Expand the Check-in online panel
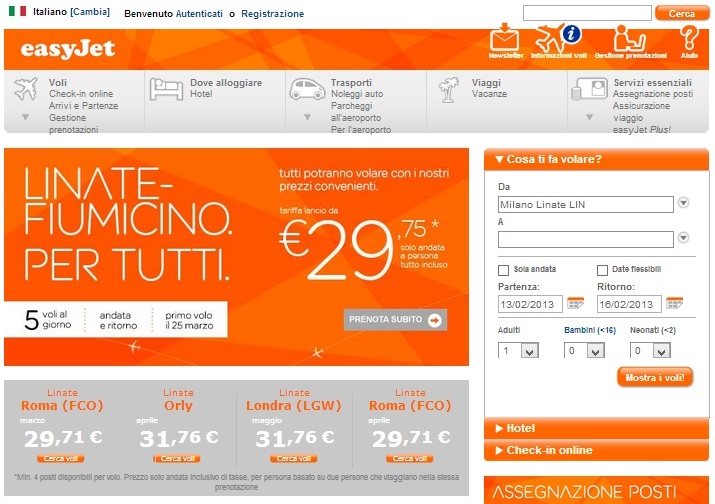 coord(596,450)
